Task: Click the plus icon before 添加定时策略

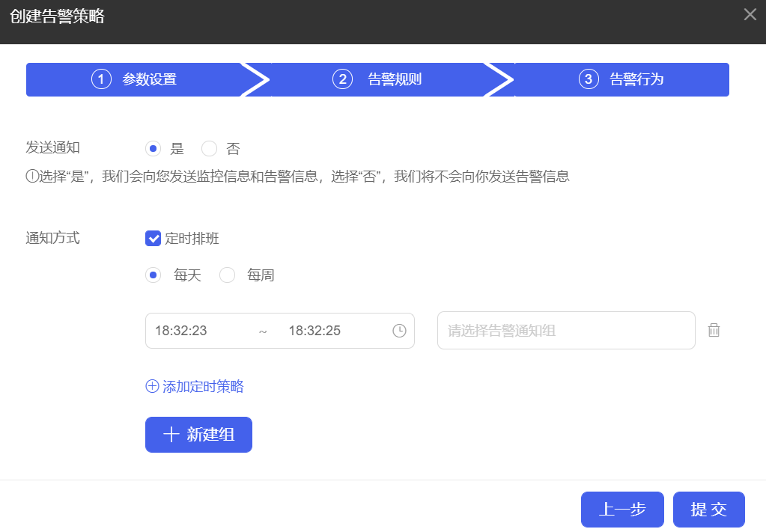Action: pos(153,386)
